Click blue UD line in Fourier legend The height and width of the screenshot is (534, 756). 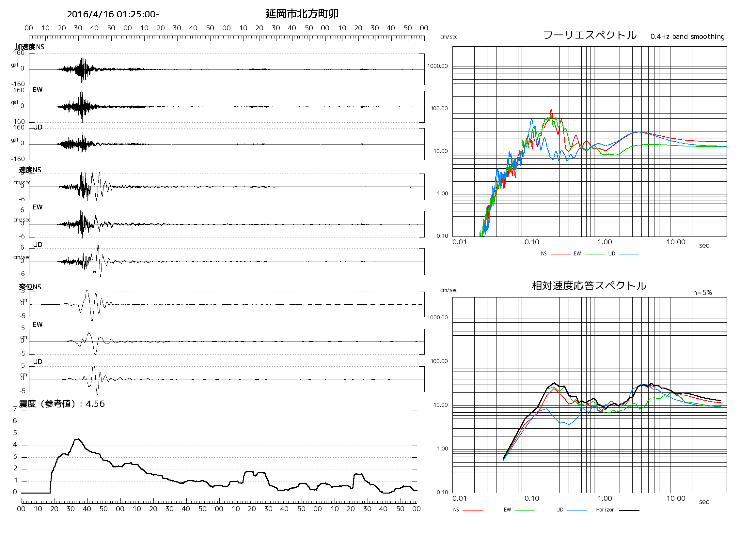629,254
